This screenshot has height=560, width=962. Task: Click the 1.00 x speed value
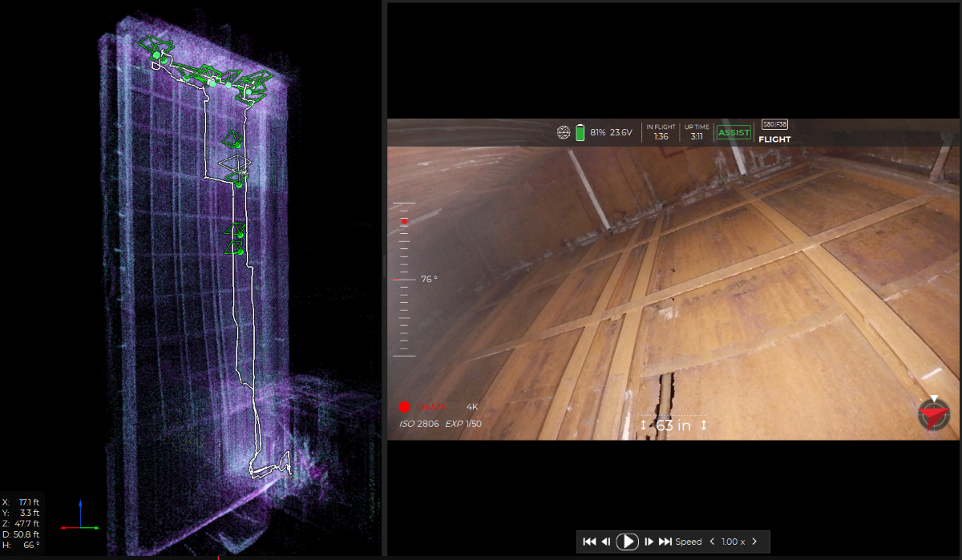pyautogui.click(x=733, y=542)
